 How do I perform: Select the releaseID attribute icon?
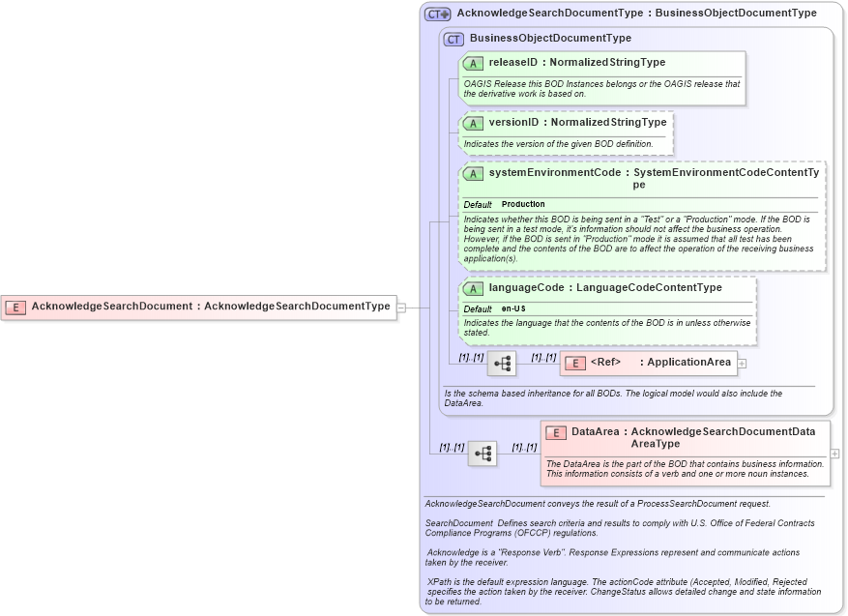[x=473, y=63]
